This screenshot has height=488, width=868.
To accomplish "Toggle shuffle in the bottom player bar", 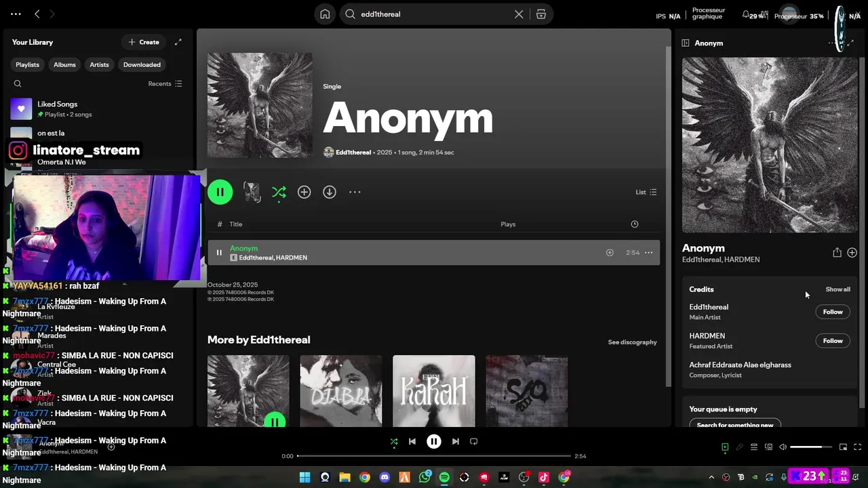I will tap(394, 442).
